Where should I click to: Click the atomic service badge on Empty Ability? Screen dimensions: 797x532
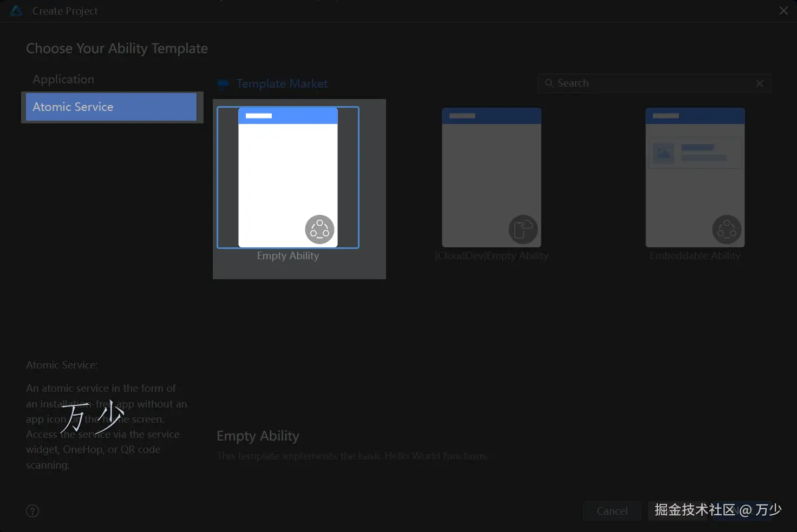point(319,229)
